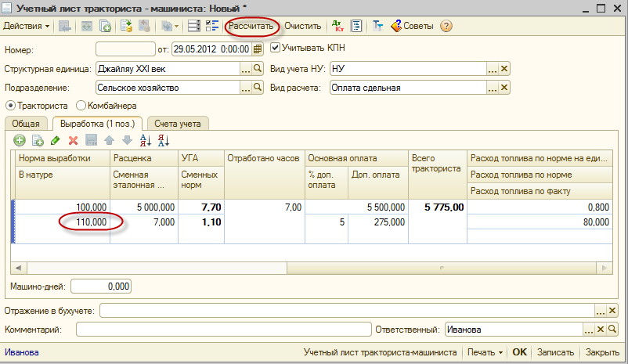This screenshot has height=364, width=628.
Task: Toggle the Учитывать КПН checkbox
Action: click(275, 48)
